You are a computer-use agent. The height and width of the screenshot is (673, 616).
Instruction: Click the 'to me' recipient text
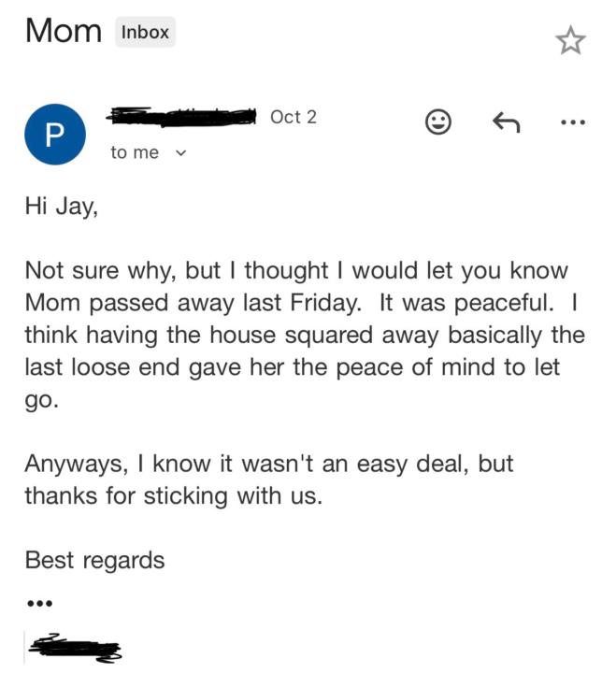click(135, 152)
